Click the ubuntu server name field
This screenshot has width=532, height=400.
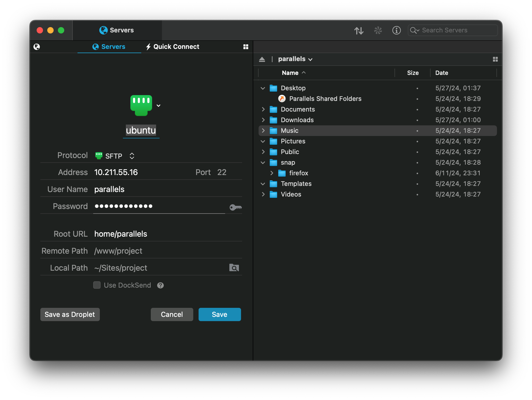tap(141, 130)
